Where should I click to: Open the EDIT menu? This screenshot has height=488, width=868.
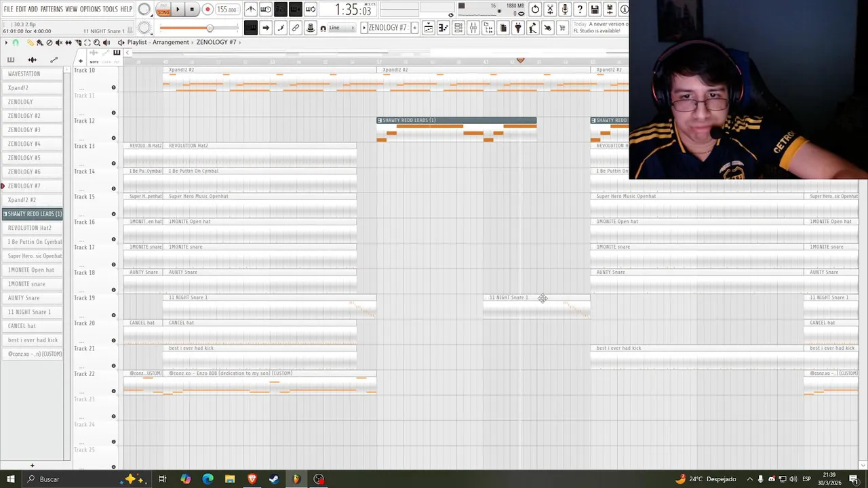click(21, 9)
